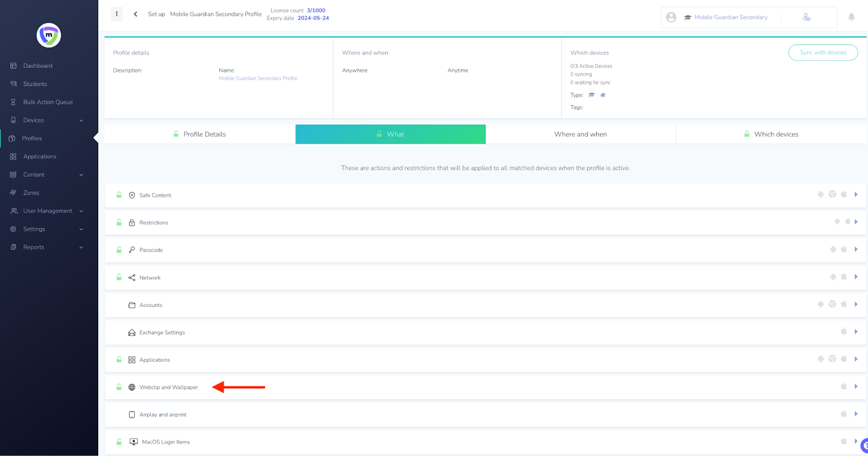Screen dimensions: 868x456
Task: Open Settings in the sidebar
Action: pyautogui.click(x=34, y=229)
